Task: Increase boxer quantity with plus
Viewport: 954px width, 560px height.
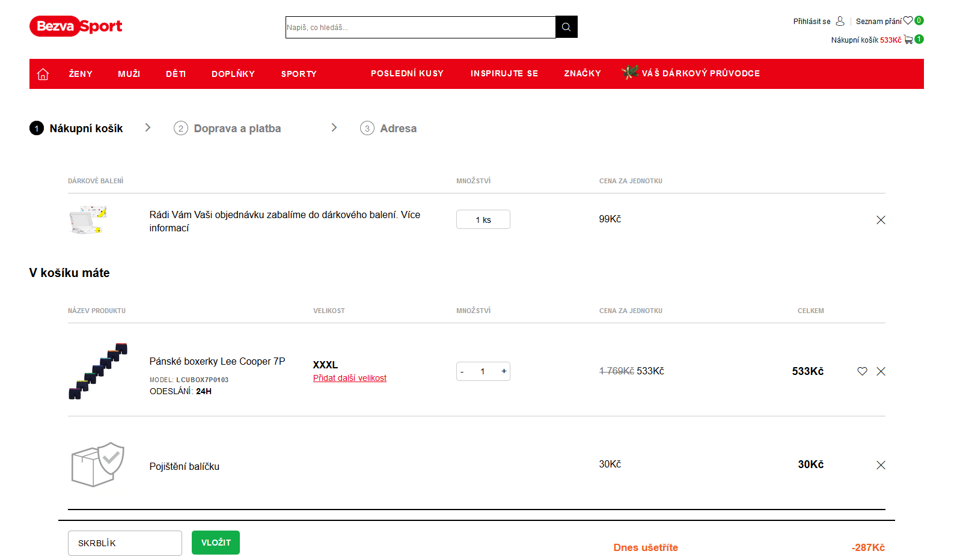Action: click(x=504, y=371)
